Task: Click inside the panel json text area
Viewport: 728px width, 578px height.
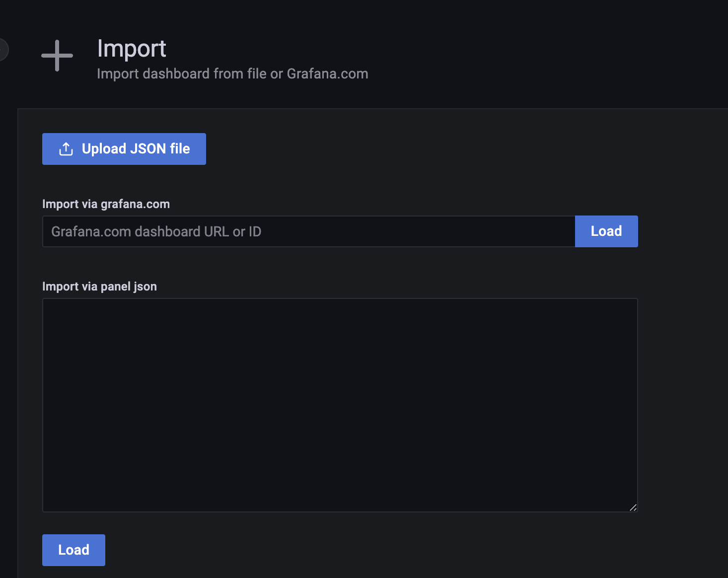Action: coord(340,405)
